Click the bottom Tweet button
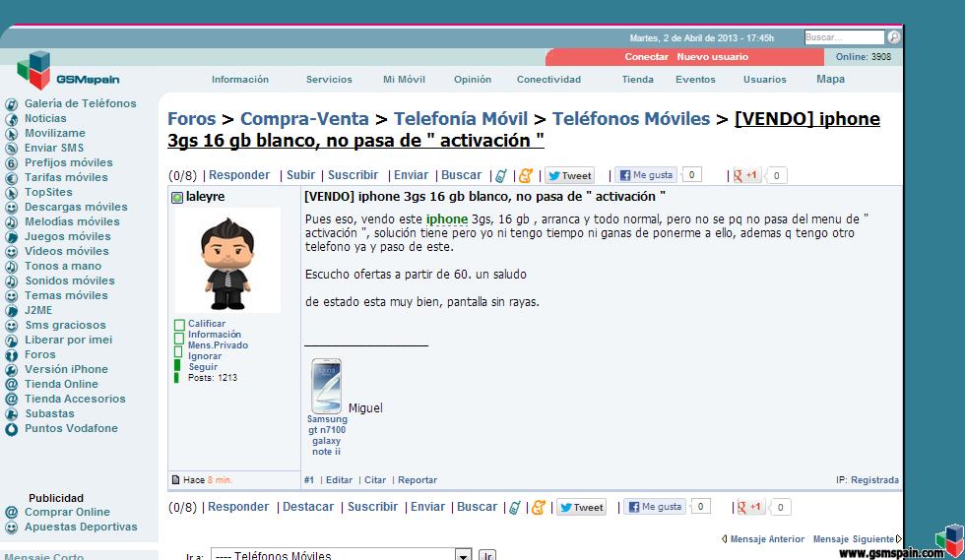Viewport: 965px width, 560px height. click(581, 507)
